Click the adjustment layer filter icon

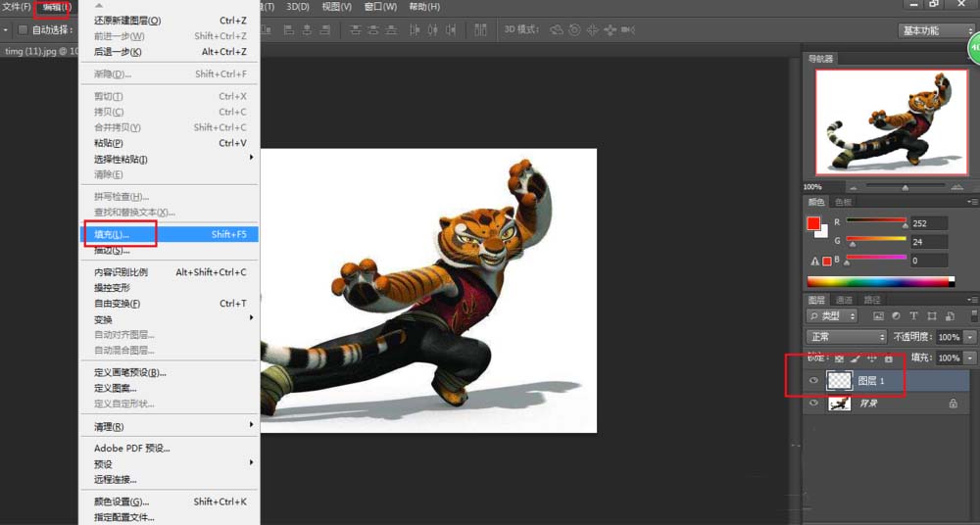pos(896,316)
